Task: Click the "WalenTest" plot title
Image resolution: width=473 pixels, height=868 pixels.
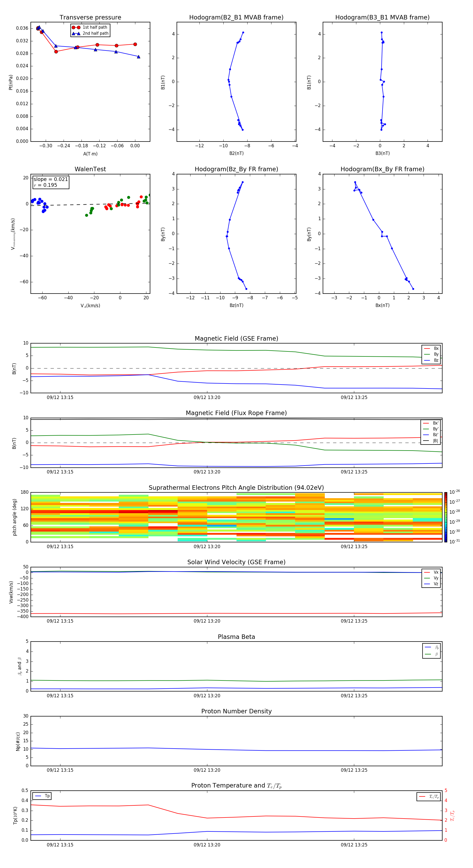Action: [x=90, y=169]
